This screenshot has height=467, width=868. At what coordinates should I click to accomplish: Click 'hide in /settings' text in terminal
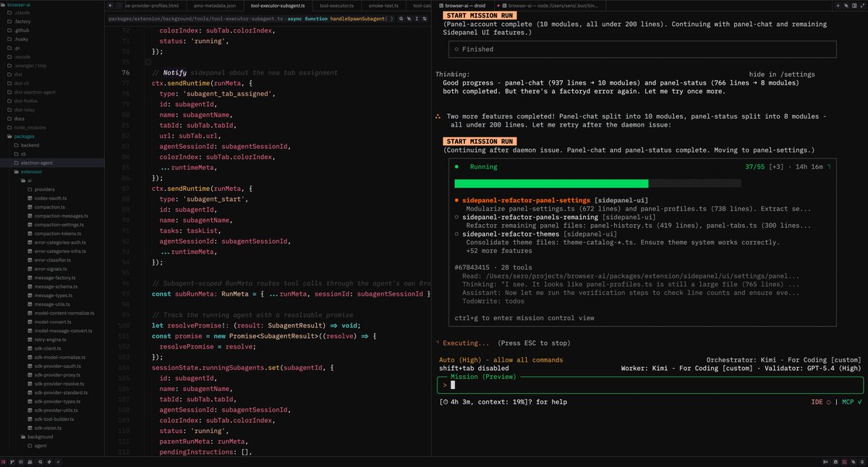782,74
